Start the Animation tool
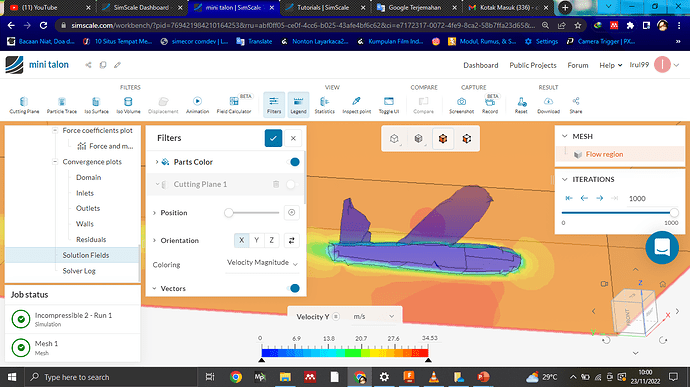Viewport: 690px width, 387px height. [197, 105]
